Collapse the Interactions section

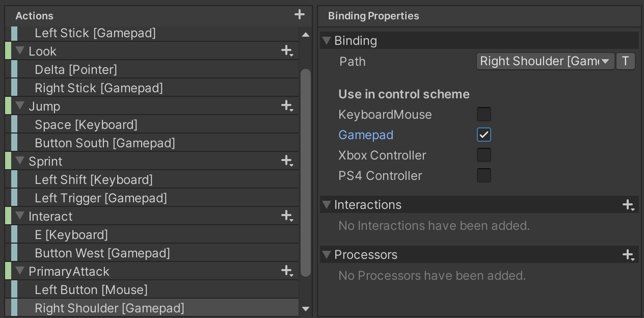(327, 205)
